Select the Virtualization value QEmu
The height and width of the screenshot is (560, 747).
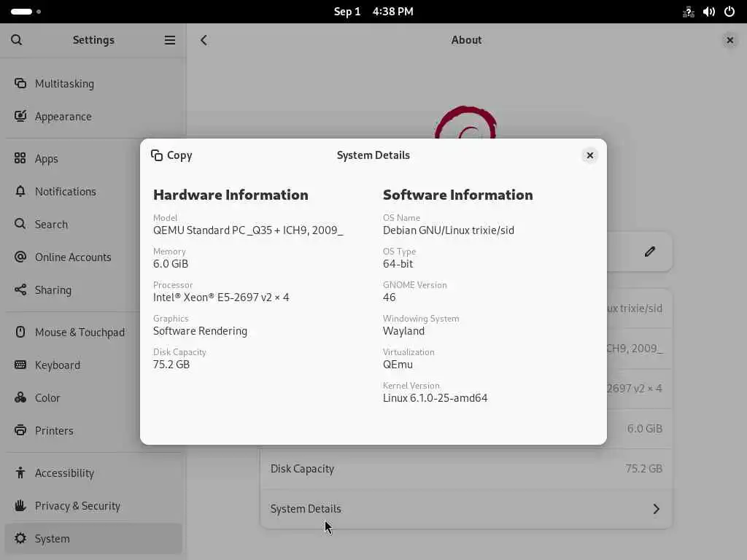[398, 365]
